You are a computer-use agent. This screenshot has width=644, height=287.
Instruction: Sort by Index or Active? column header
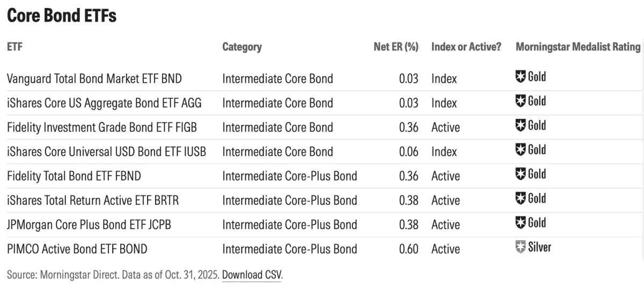coord(466,47)
